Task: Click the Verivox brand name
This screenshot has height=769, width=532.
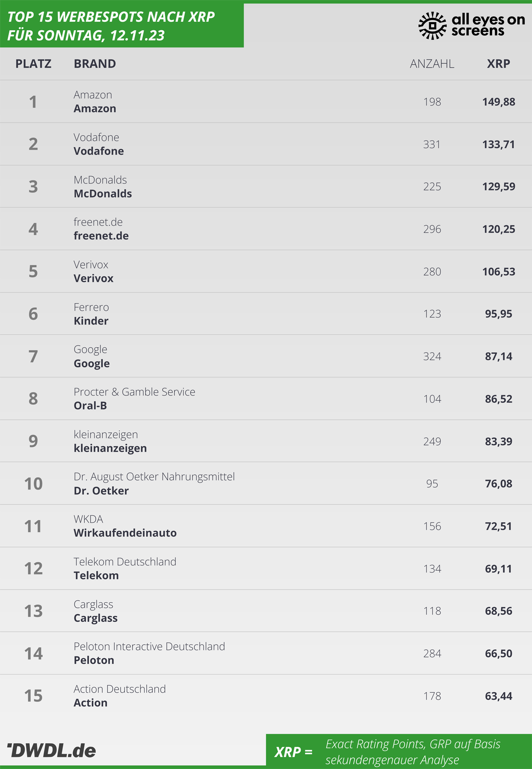Action: coord(94,279)
